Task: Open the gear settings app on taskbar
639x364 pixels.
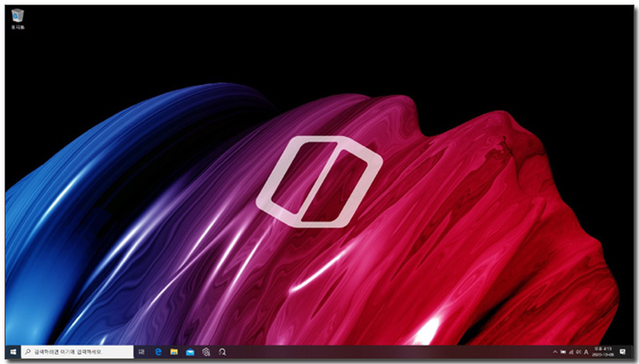Action: 206,352
